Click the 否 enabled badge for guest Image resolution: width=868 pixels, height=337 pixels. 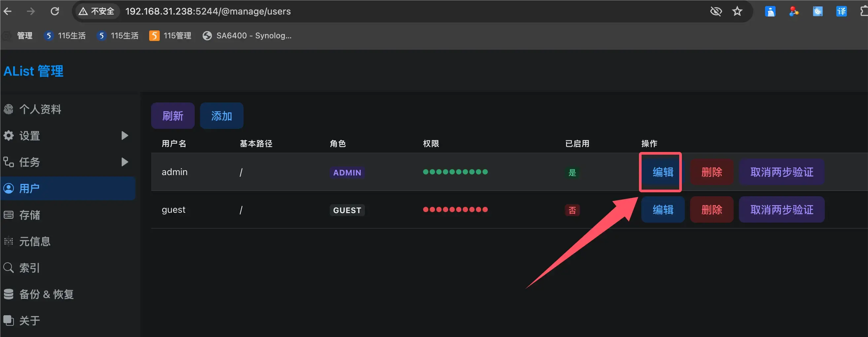572,210
